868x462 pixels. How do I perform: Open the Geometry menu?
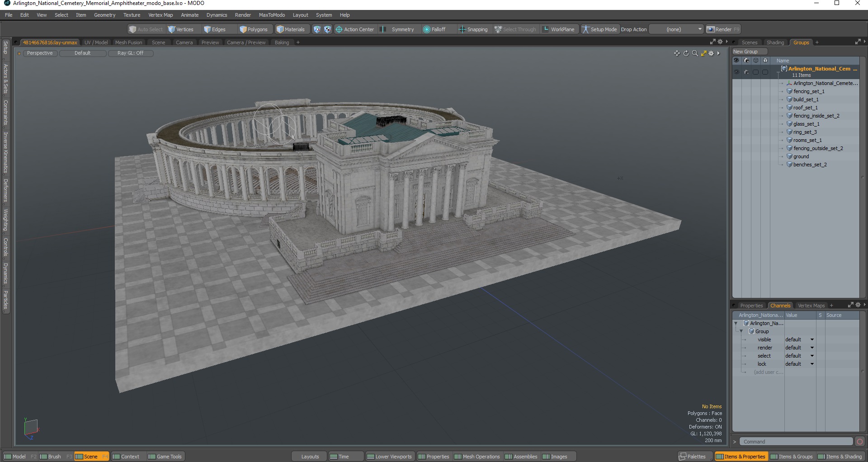point(104,15)
